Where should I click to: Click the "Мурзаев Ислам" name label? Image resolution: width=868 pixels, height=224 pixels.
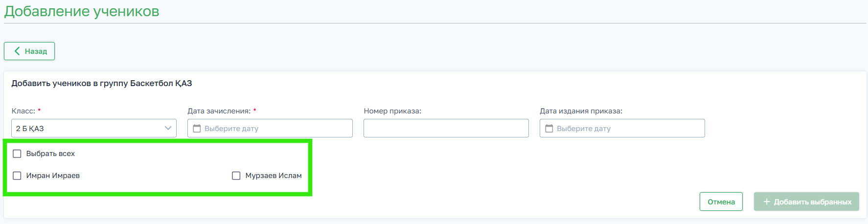(274, 176)
